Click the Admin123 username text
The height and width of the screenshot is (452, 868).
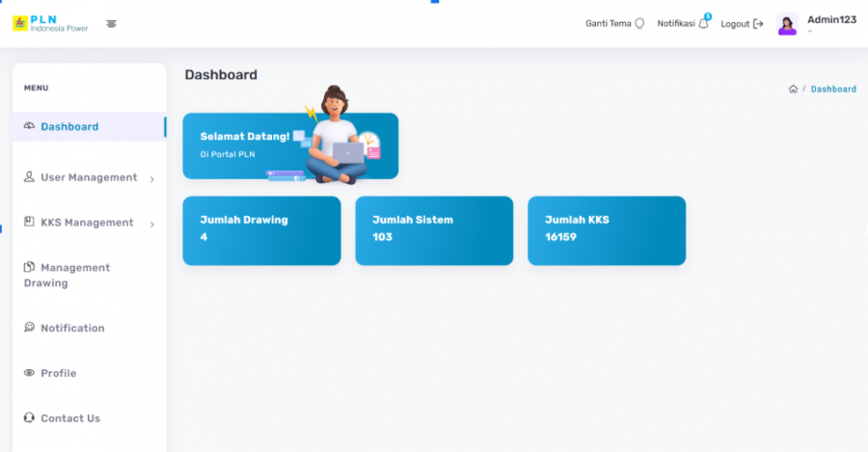coord(831,20)
